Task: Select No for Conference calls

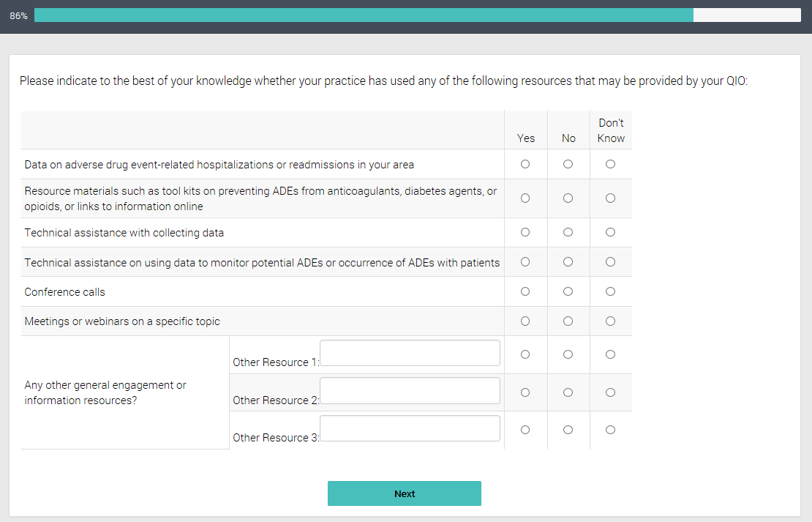Action: 568,292
